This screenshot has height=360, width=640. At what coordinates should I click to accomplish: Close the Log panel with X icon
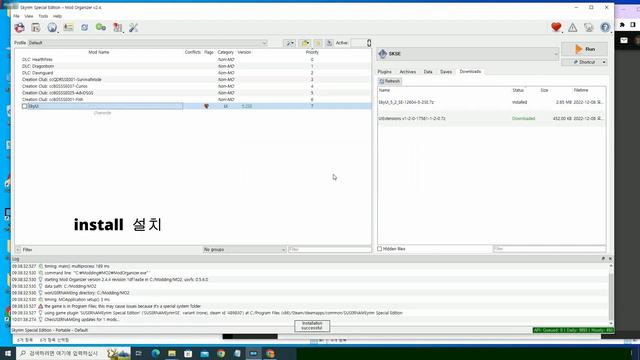610,259
